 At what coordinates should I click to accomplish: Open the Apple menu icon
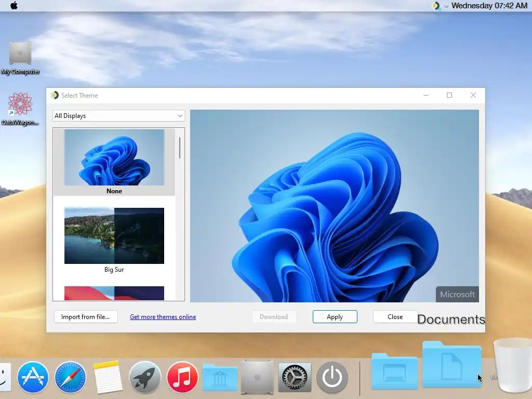[14, 5]
